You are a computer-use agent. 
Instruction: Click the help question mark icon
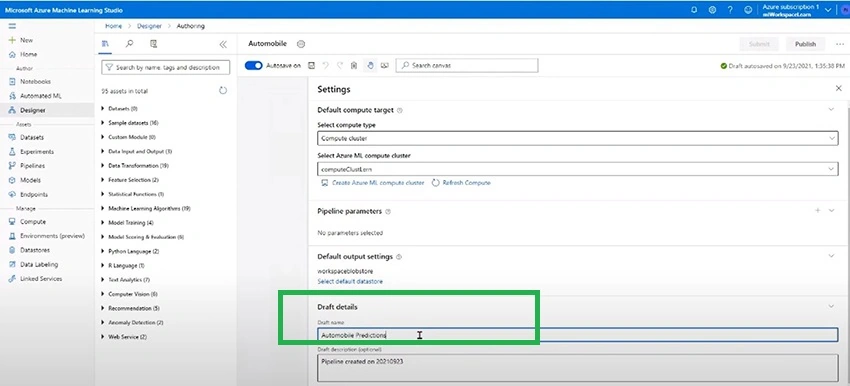click(730, 10)
